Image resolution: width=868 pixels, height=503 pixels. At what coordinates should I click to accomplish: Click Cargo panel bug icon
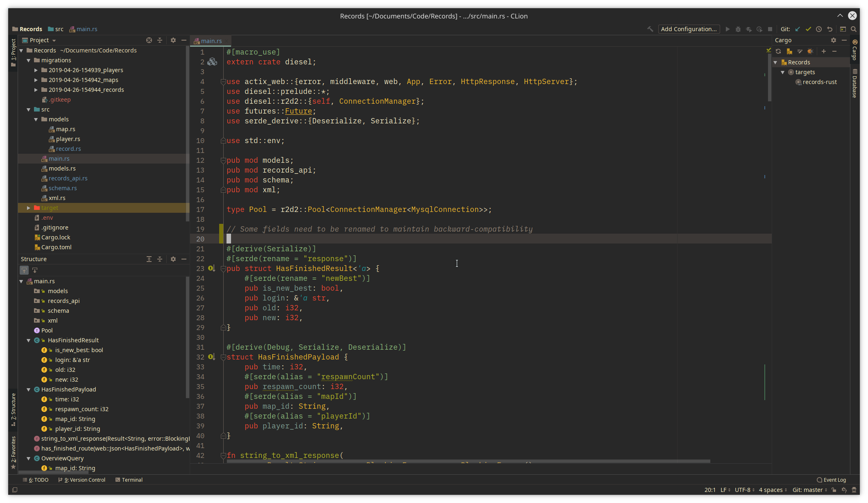pos(810,51)
